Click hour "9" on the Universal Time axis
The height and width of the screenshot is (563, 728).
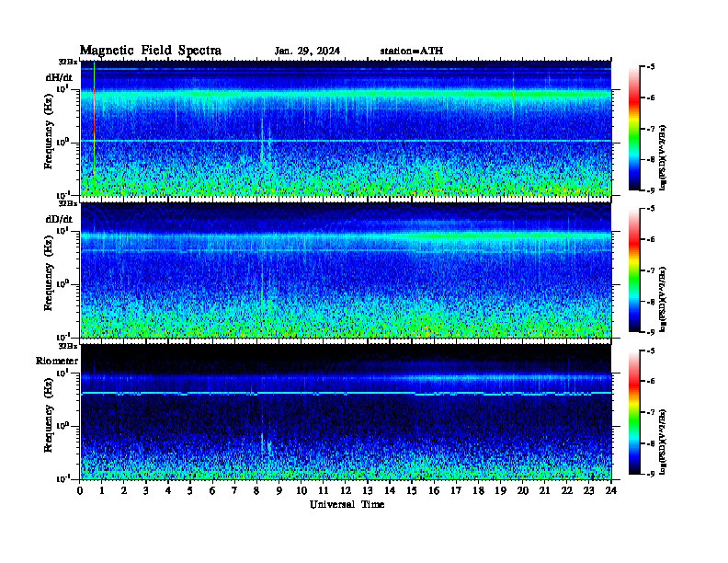(x=279, y=491)
